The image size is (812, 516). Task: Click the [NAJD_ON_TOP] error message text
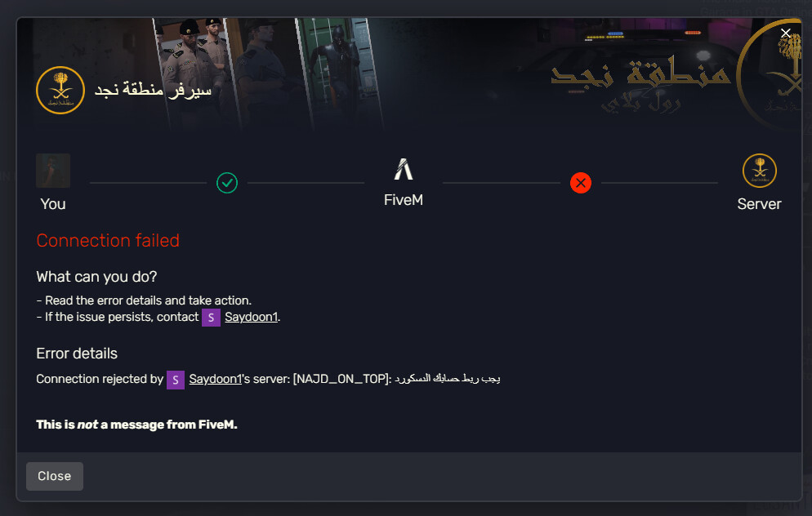(397, 379)
